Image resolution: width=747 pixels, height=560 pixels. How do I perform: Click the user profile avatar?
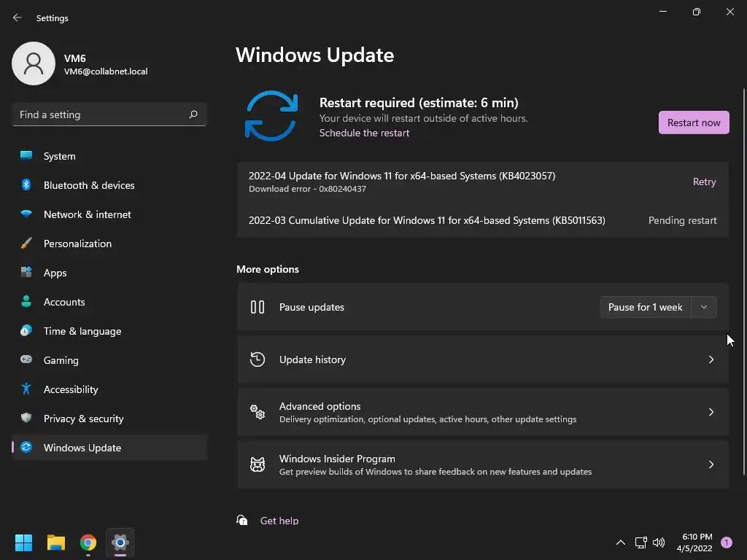point(34,63)
